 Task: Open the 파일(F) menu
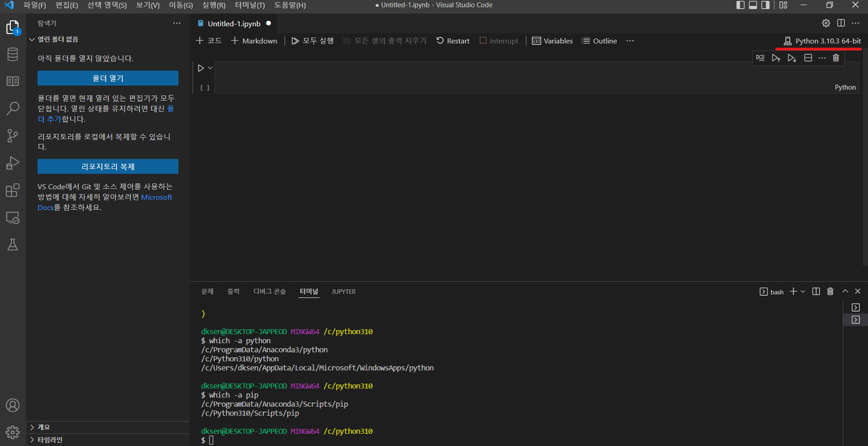(x=35, y=5)
